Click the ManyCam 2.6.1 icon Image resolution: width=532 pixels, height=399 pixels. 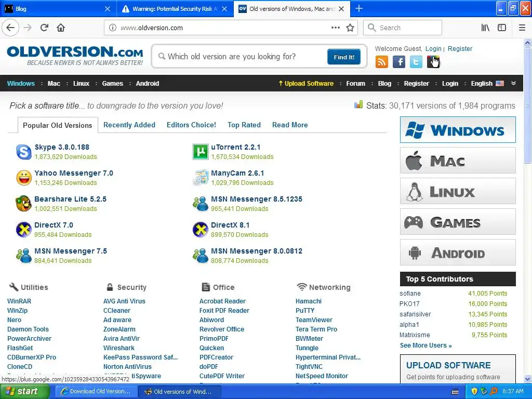click(200, 178)
